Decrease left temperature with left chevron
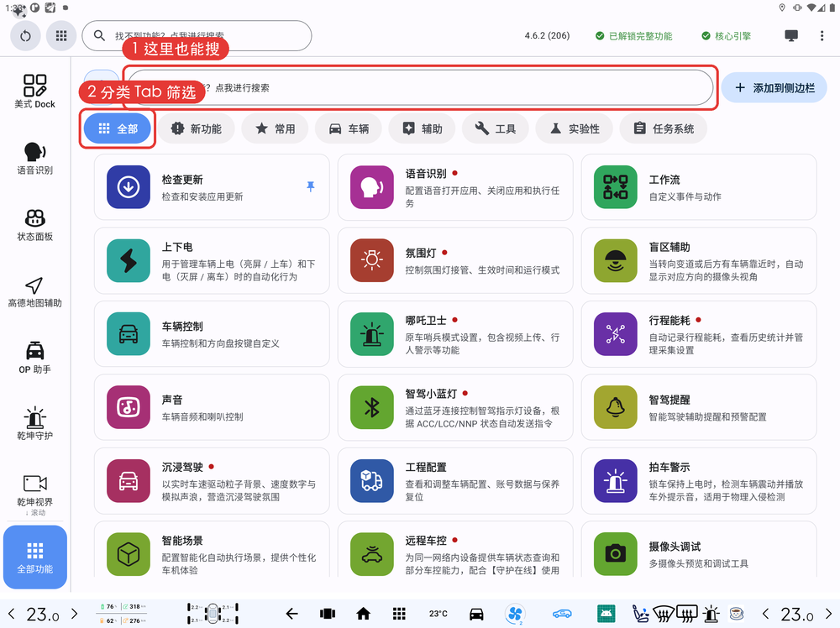 click(11, 614)
